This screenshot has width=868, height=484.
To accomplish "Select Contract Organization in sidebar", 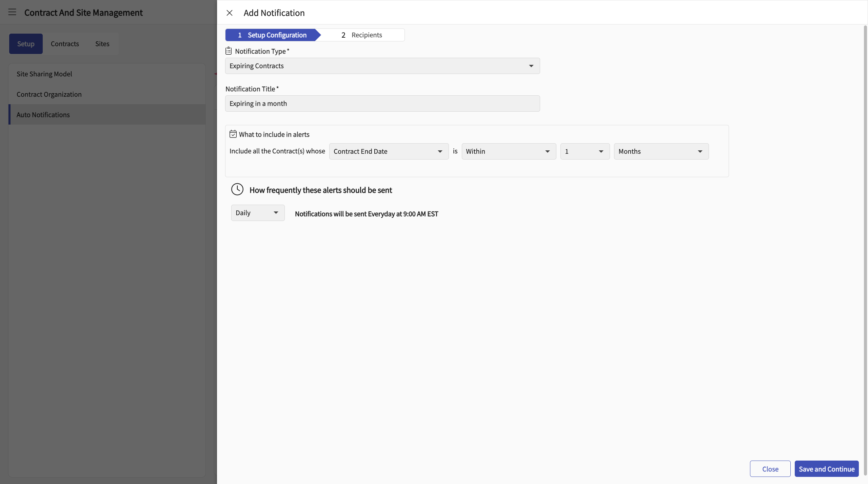I will point(49,94).
